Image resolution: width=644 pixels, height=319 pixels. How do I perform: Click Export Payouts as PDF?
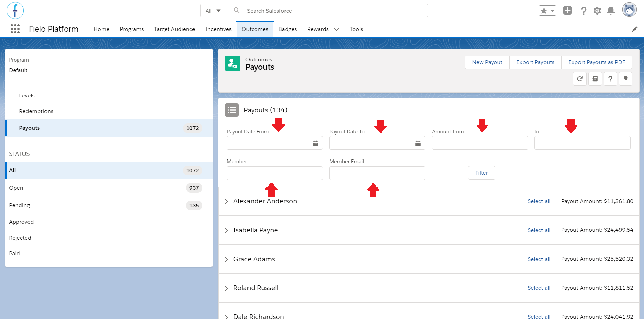tap(597, 62)
